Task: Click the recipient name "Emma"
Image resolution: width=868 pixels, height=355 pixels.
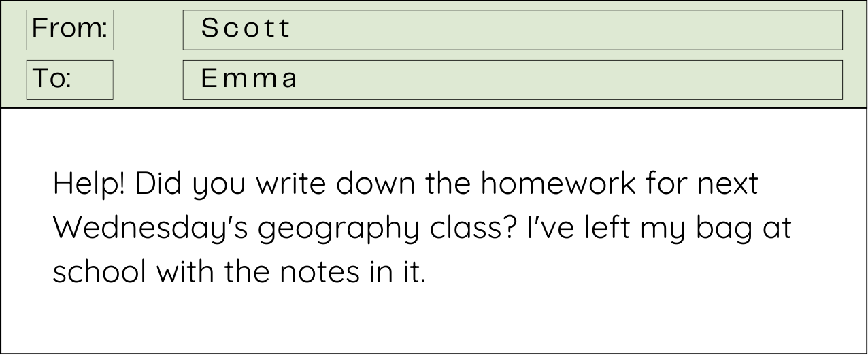Action: pyautogui.click(x=250, y=79)
